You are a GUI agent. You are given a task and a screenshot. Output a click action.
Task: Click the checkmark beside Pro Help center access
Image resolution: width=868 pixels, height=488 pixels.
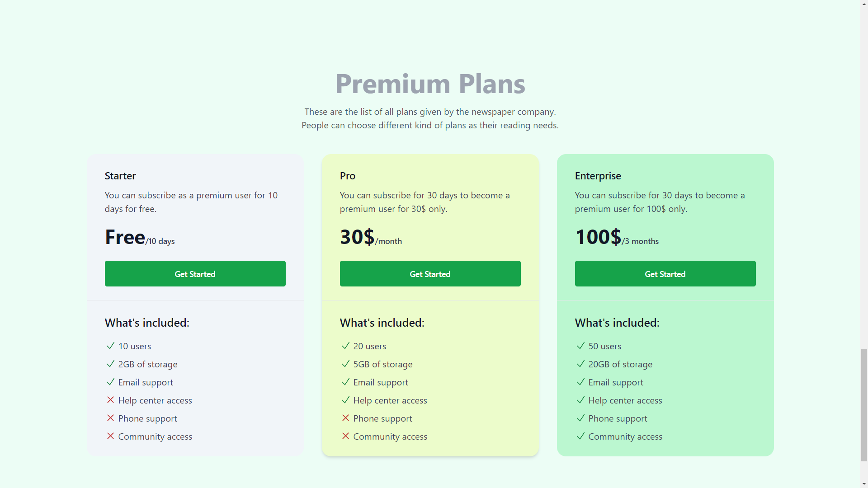(x=345, y=400)
